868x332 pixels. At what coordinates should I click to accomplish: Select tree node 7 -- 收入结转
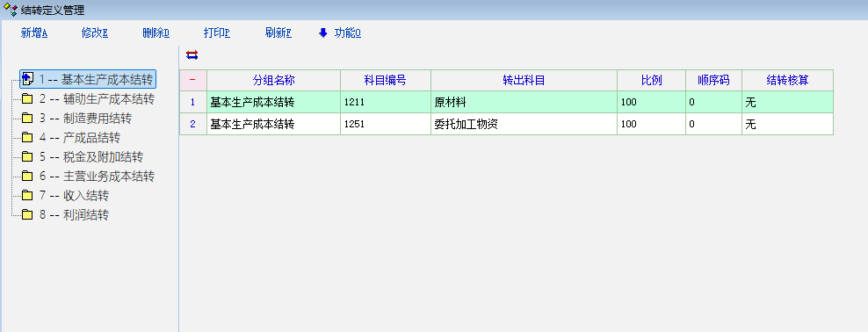point(74,195)
